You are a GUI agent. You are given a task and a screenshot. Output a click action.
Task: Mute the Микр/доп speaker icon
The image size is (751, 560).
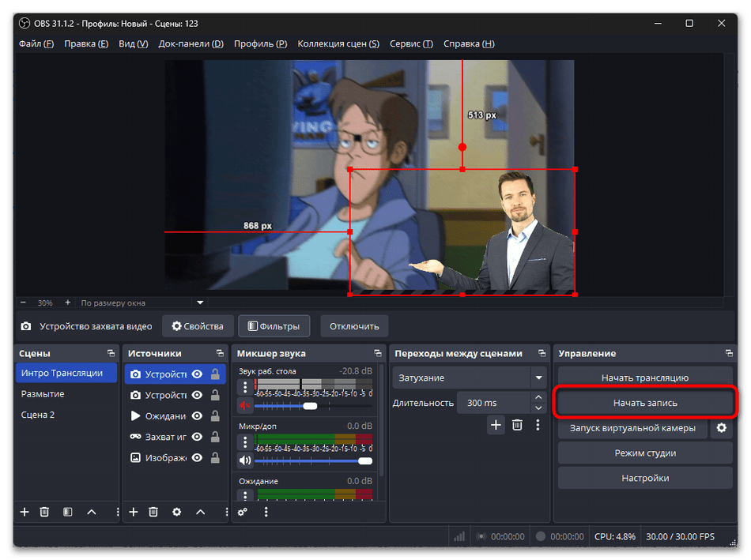pos(245,460)
